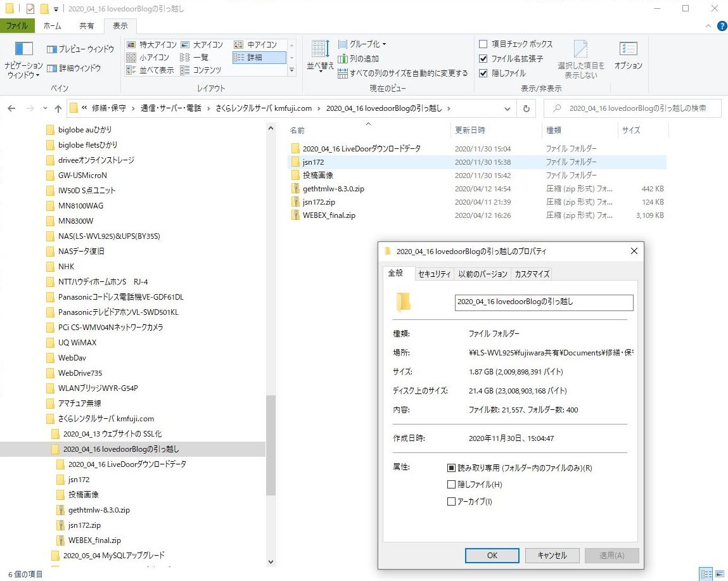The image size is (728, 581).
Task: Select 2020_05_04 MySQLアップグレード in tree
Action: click(114, 555)
